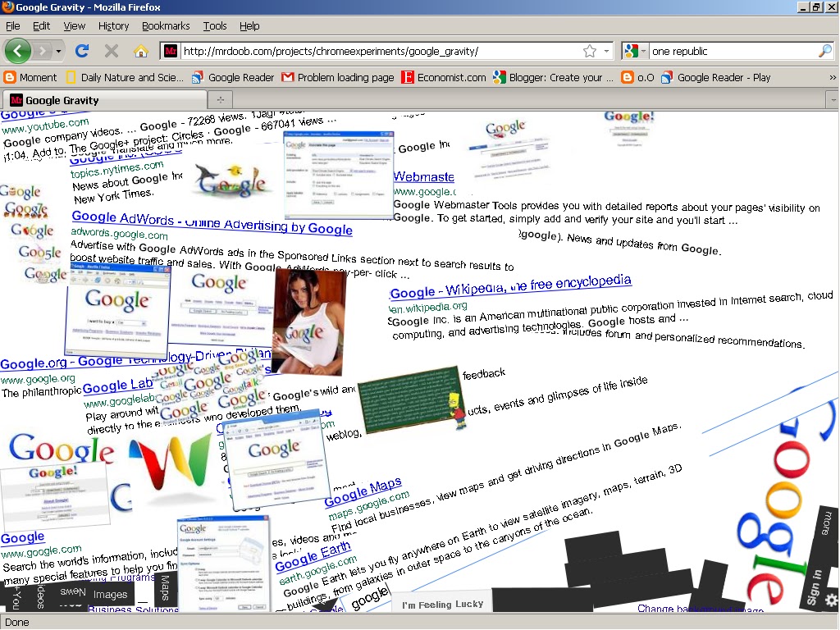The width and height of the screenshot is (840, 630).
Task: Show more bookmarks chevron
Action: 832,78
